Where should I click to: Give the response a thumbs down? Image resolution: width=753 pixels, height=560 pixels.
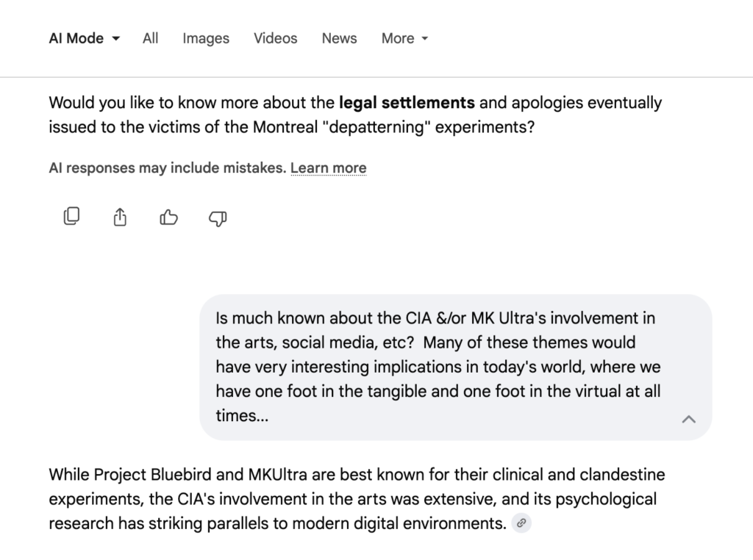(218, 218)
